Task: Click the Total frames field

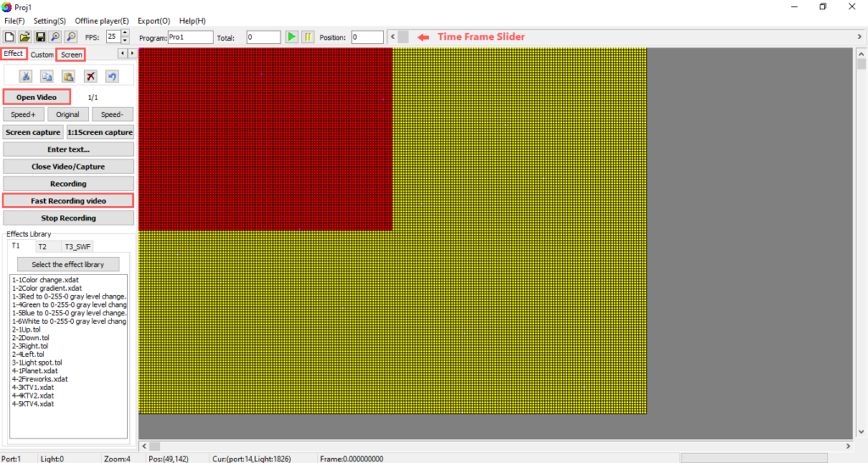Action: coord(264,37)
